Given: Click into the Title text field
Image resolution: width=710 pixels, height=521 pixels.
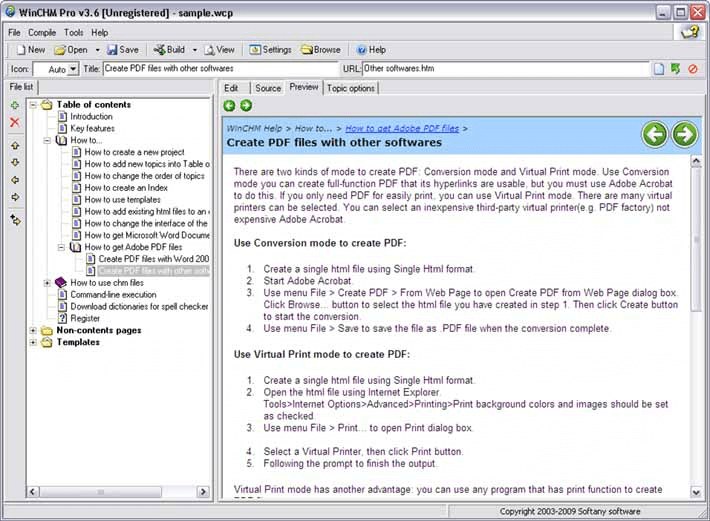Looking at the screenshot, I should tap(220, 69).
